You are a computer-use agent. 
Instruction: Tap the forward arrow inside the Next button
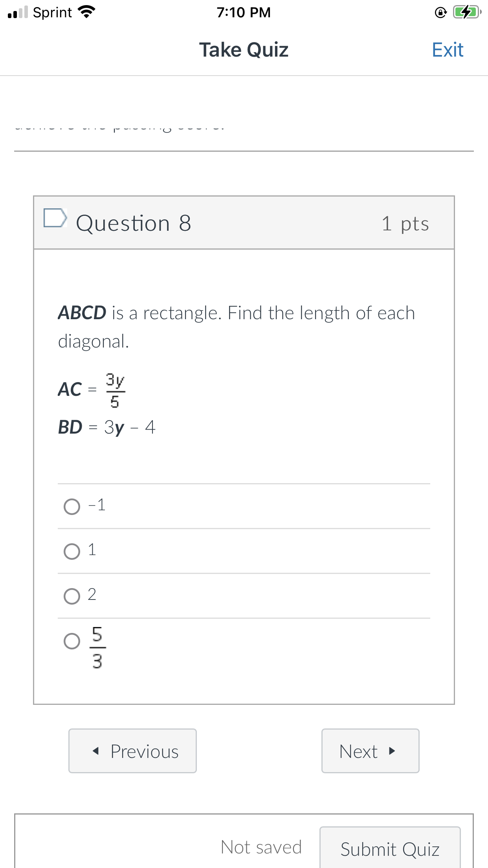[391, 750]
